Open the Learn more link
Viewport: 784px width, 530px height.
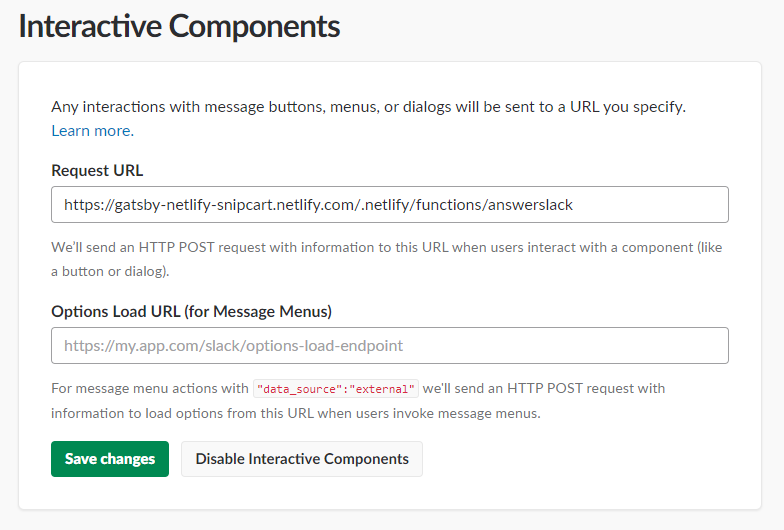pos(92,130)
